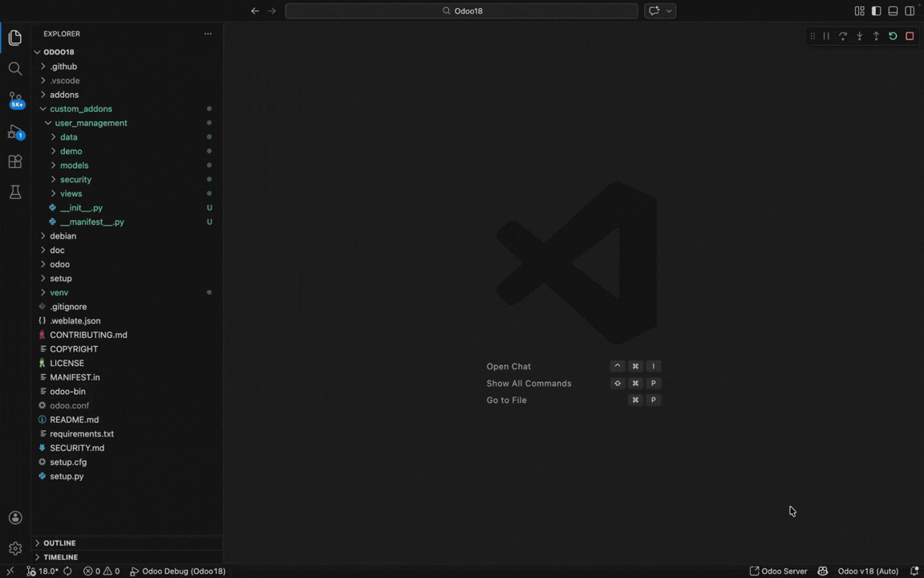Open the .weblate.json file
This screenshot has height=578, width=924.
(127, 321)
